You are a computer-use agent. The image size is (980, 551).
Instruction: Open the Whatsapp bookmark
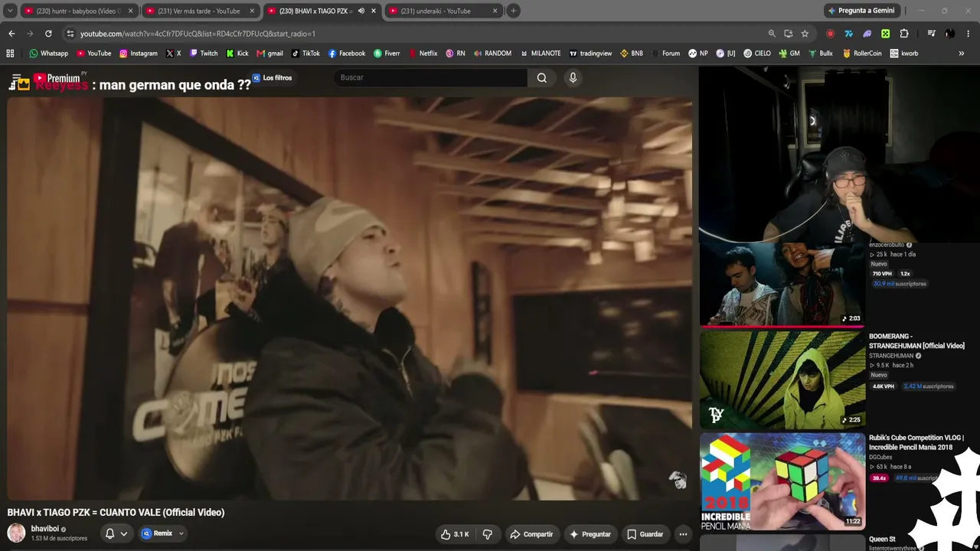[x=49, y=54]
